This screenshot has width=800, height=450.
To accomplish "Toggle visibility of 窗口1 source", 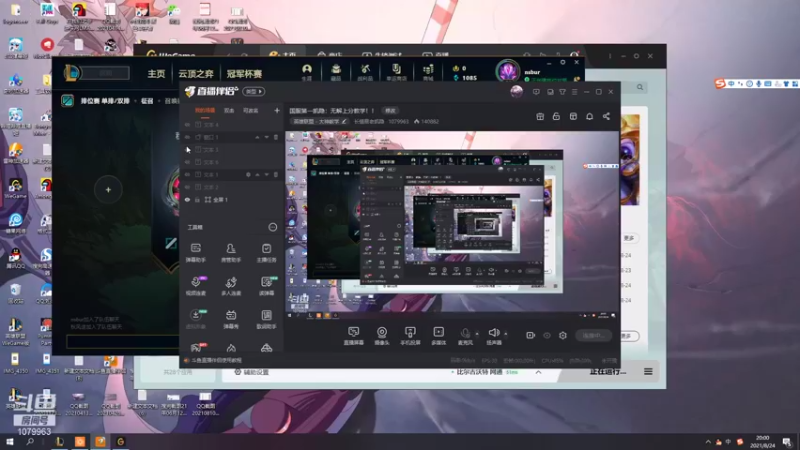I will [187, 137].
